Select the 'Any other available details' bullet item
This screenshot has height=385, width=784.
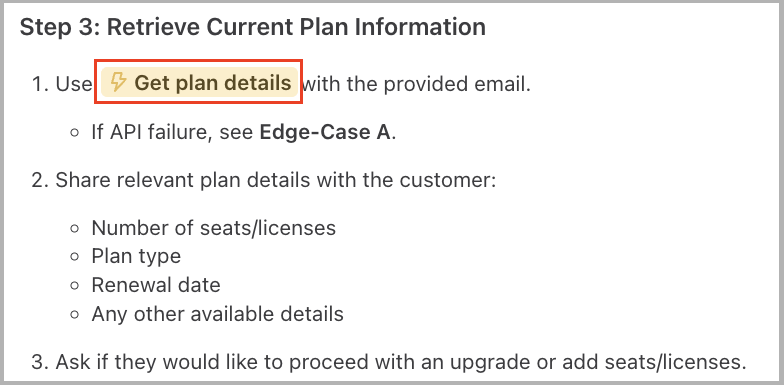click(218, 314)
